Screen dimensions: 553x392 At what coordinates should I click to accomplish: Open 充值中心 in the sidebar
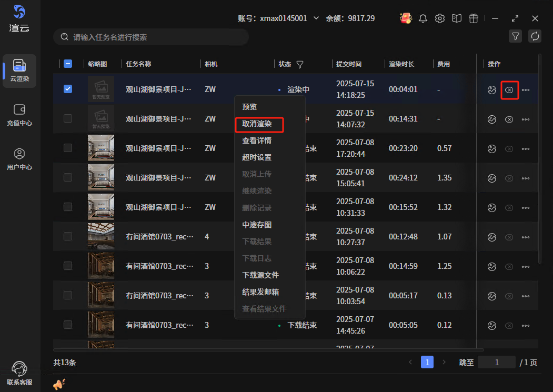19,115
